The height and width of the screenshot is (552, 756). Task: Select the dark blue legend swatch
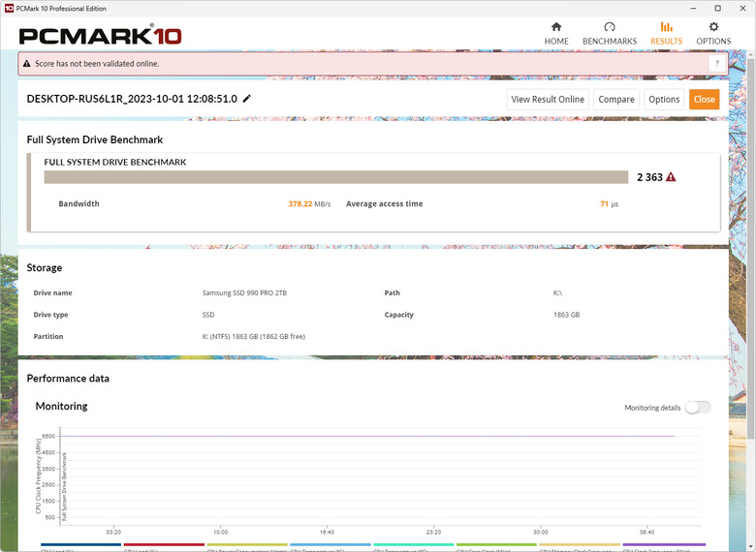click(x=80, y=545)
